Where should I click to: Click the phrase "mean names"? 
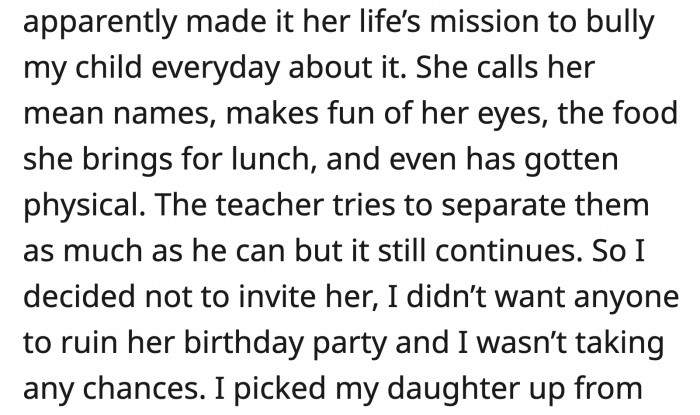click(x=116, y=114)
